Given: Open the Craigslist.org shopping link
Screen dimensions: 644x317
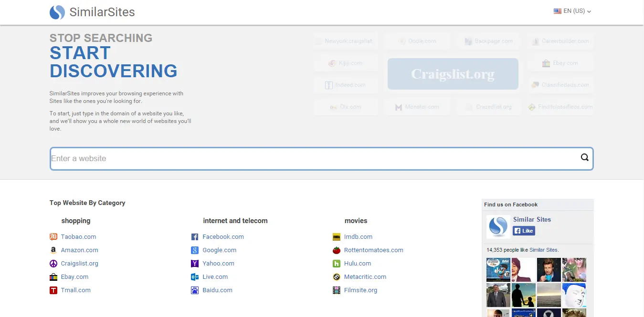Looking at the screenshot, I should coord(79,263).
